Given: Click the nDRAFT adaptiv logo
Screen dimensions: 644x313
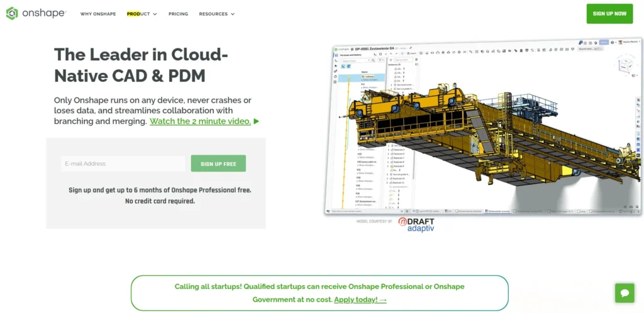Looking at the screenshot, I should click(x=416, y=224).
